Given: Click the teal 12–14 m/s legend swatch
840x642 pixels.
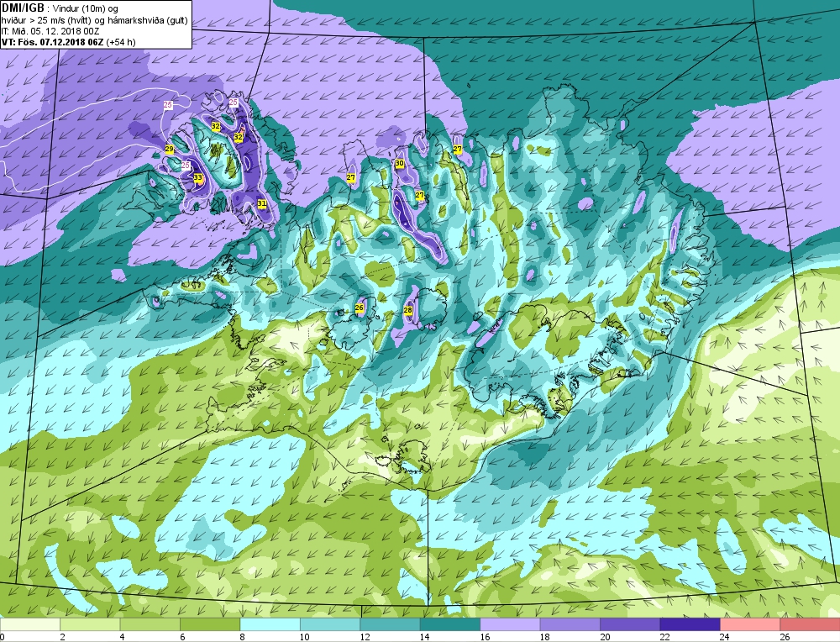Looking at the screenshot, I should point(390,624).
